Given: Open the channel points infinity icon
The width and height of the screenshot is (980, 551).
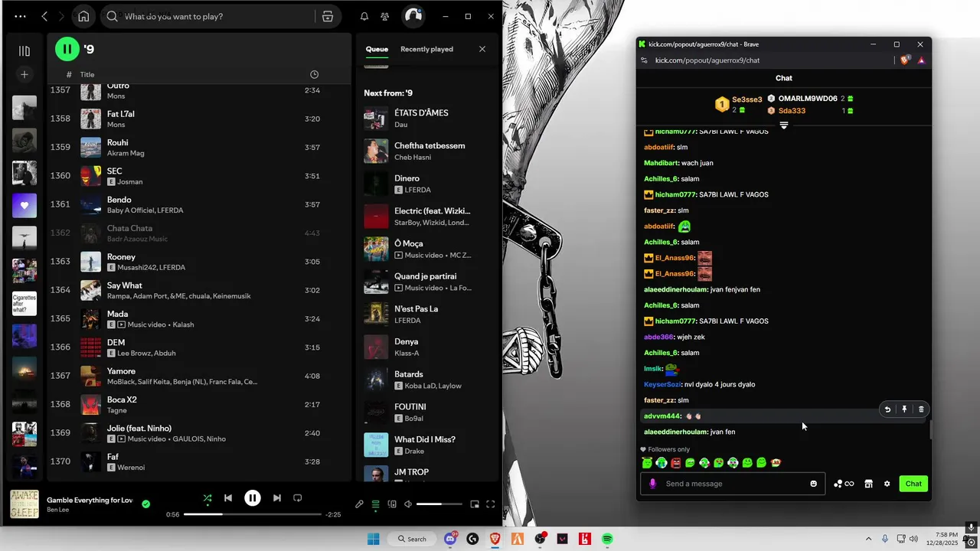Looking at the screenshot, I should [844, 484].
